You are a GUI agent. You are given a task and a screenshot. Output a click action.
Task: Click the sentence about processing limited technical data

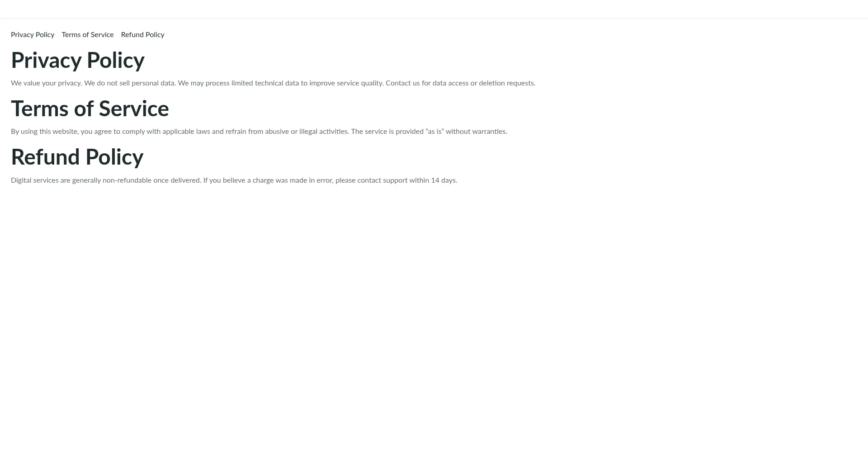pos(281,83)
